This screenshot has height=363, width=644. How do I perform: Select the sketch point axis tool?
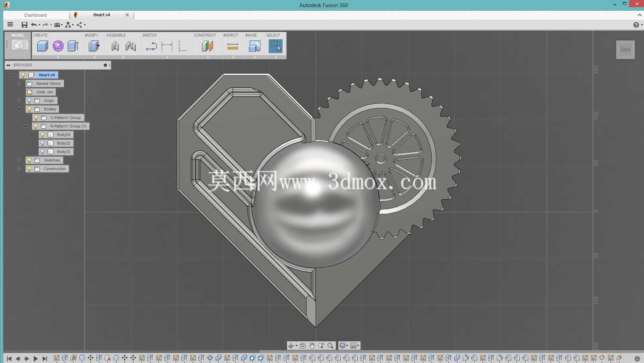point(182,46)
